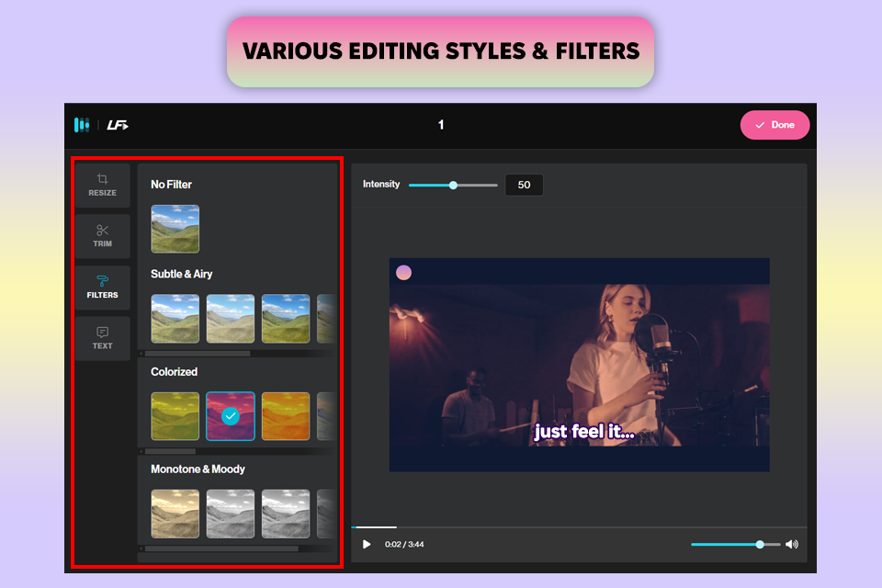This screenshot has height=588, width=882.
Task: Click the "just feel it..." caption
Action: [x=584, y=432]
